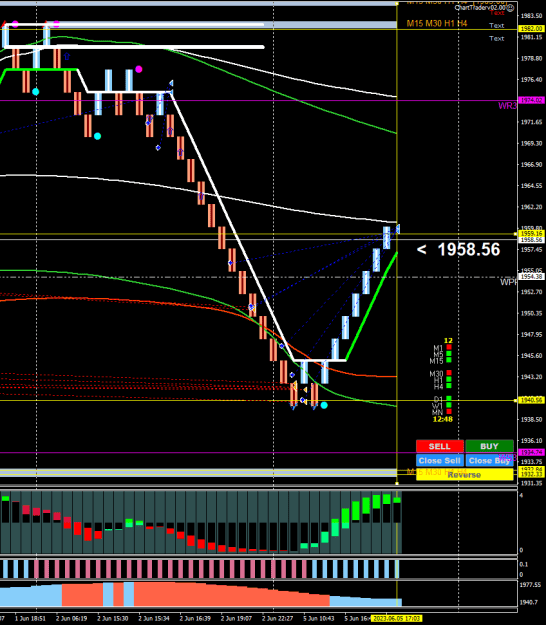Click the price arrow marker at candle 1959.16

[397, 229]
